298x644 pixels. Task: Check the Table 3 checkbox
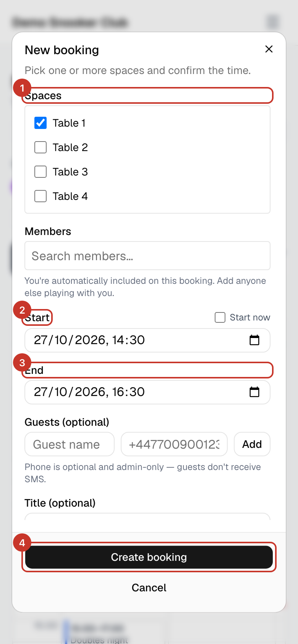40,172
